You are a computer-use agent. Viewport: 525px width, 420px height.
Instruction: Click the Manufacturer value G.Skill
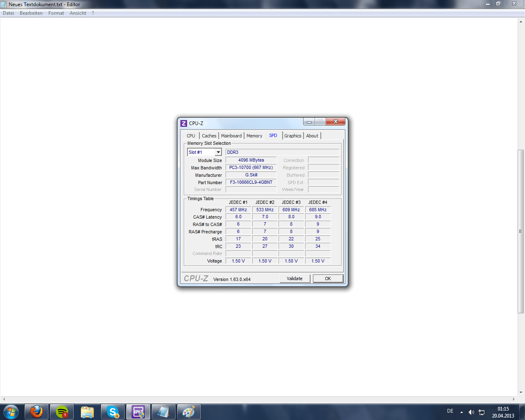pos(251,175)
